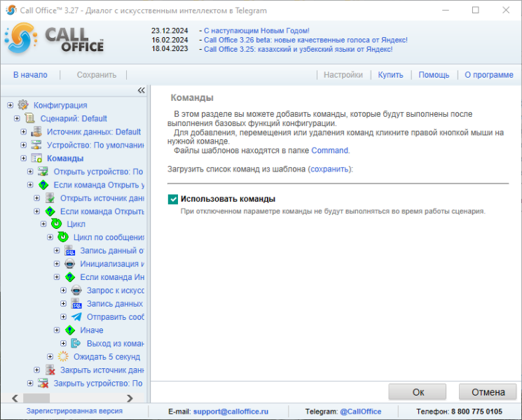Click the Выход из команды exit icon
This screenshot has height=420, width=522.
point(76,343)
